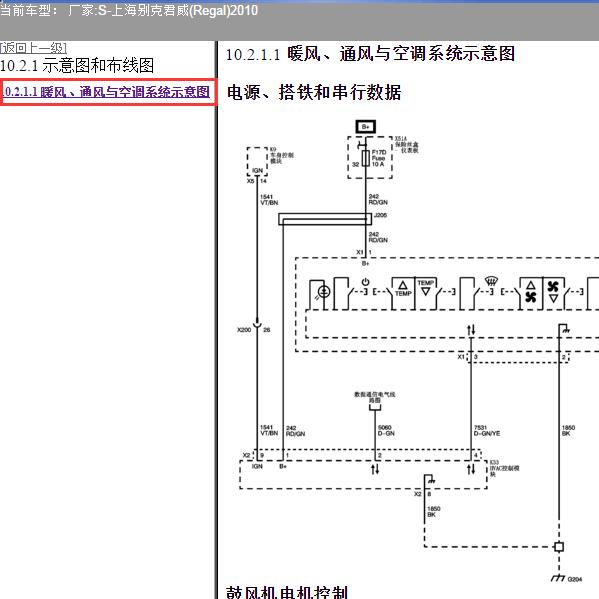The image size is (599, 599).
Task: Click the K33 HVAC控制模块 label
Action: tap(504, 468)
